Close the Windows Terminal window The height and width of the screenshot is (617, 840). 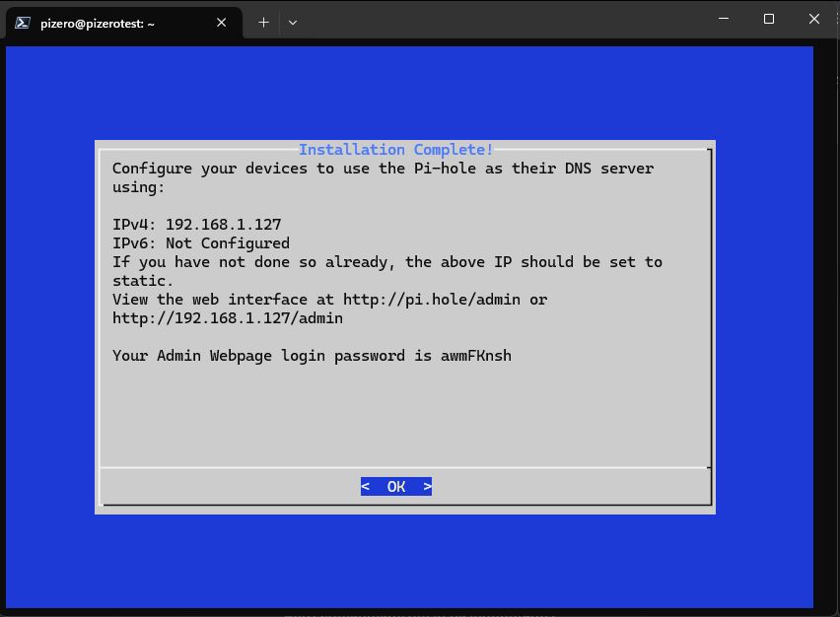pos(813,19)
